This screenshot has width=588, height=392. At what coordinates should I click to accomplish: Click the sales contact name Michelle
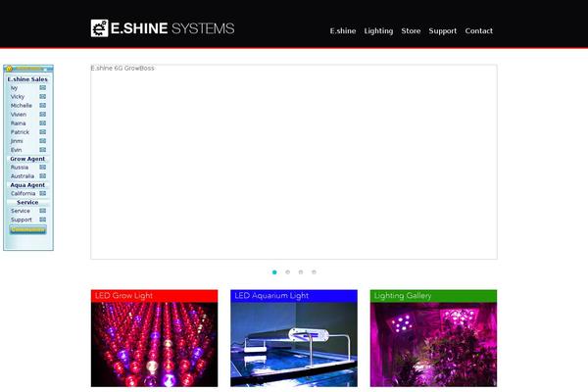(22, 106)
